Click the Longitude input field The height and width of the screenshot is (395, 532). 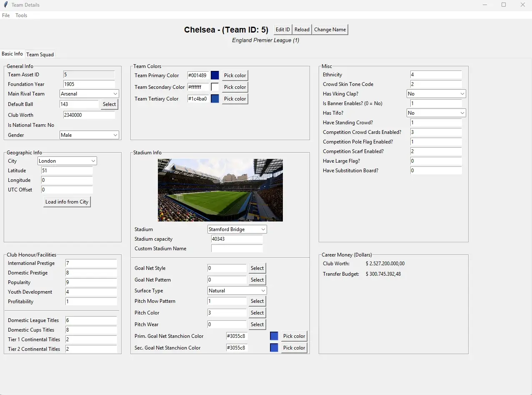(x=67, y=180)
